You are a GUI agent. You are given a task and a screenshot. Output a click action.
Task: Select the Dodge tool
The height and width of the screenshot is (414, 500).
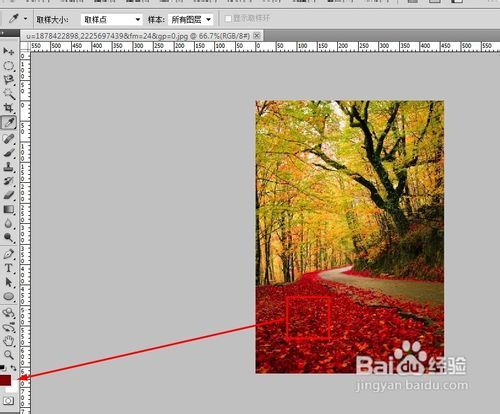[x=9, y=238]
